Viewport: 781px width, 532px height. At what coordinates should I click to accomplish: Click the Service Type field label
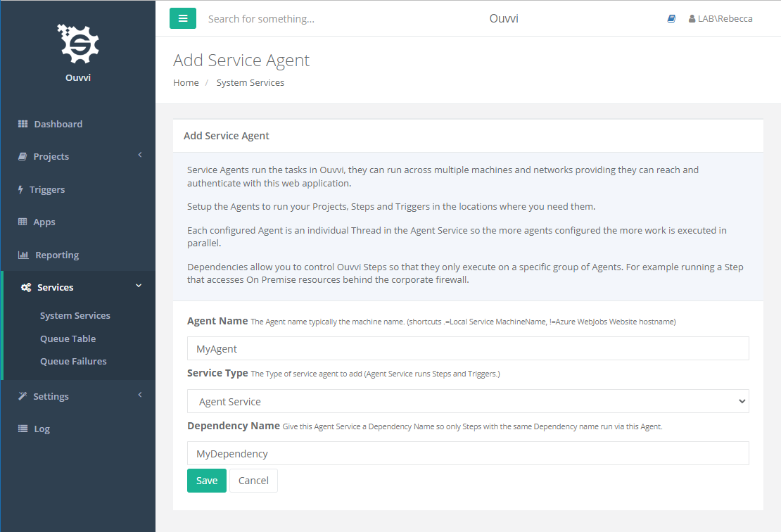217,373
